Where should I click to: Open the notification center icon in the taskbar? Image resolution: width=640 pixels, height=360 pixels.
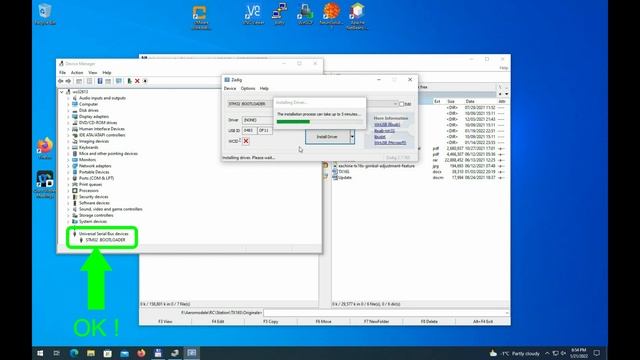tap(597, 353)
